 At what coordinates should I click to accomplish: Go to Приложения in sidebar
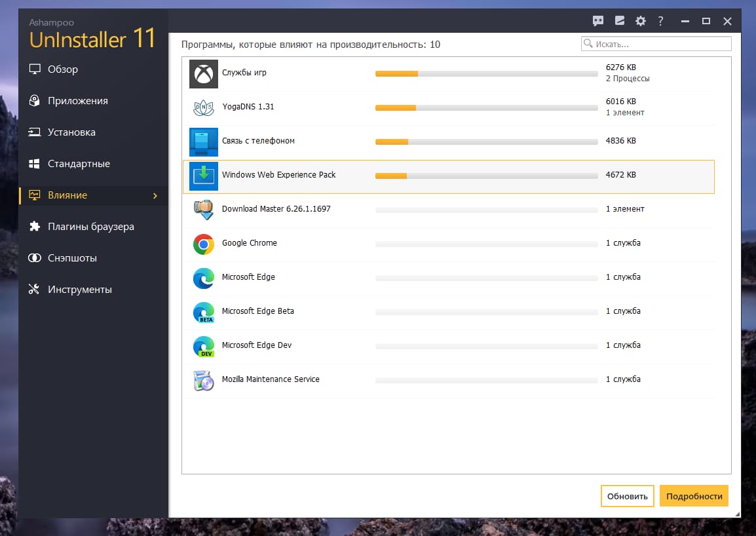pos(77,101)
